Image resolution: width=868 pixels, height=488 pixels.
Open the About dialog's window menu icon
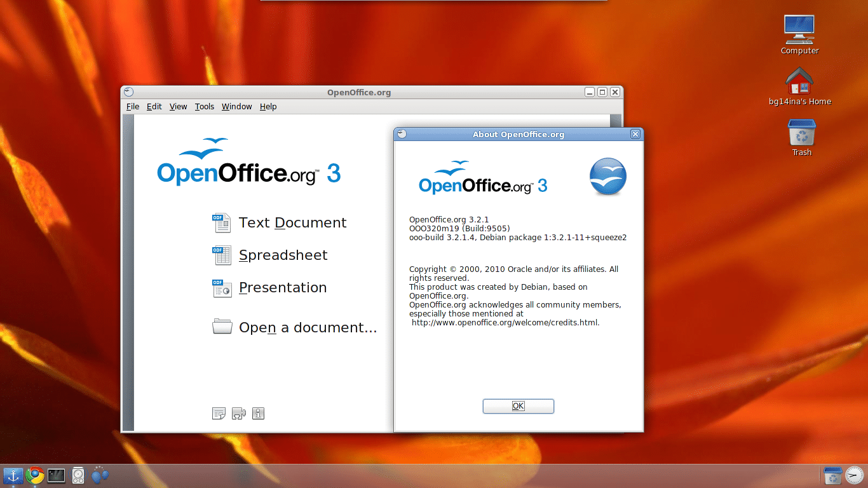pos(401,134)
